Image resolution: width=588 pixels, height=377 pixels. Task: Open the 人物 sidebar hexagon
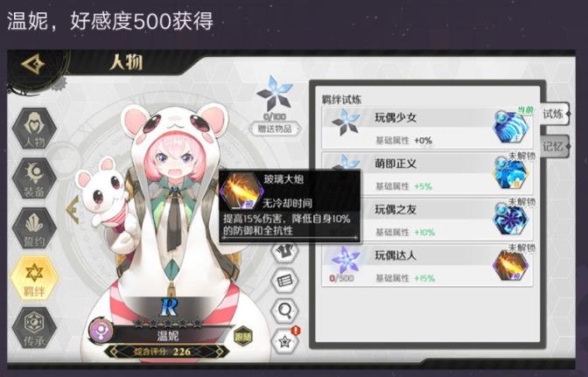34,129
